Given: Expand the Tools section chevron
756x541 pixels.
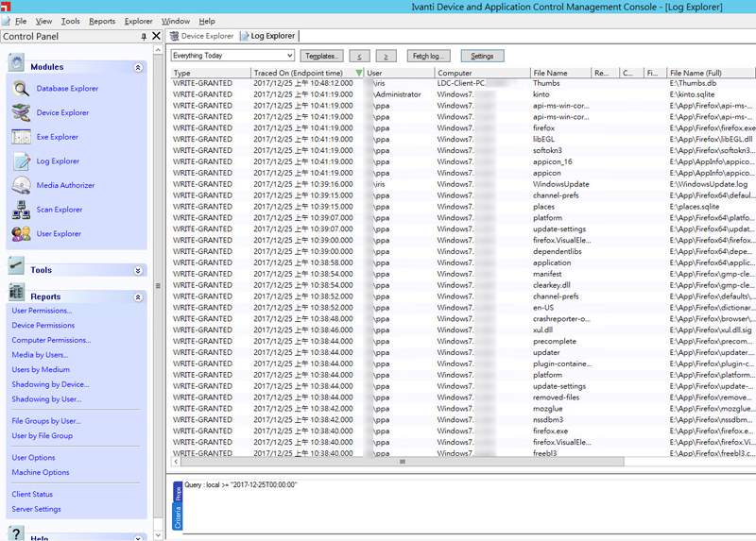Looking at the screenshot, I should (x=138, y=271).
